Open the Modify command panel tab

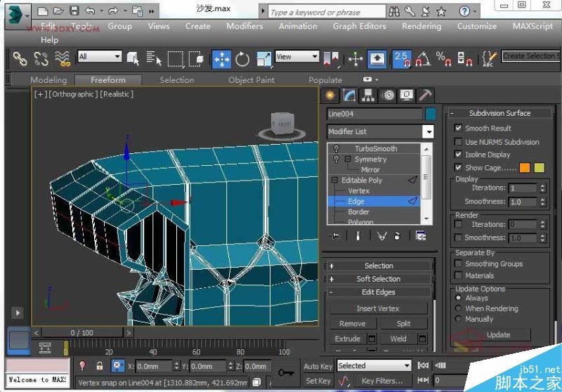[x=349, y=96]
